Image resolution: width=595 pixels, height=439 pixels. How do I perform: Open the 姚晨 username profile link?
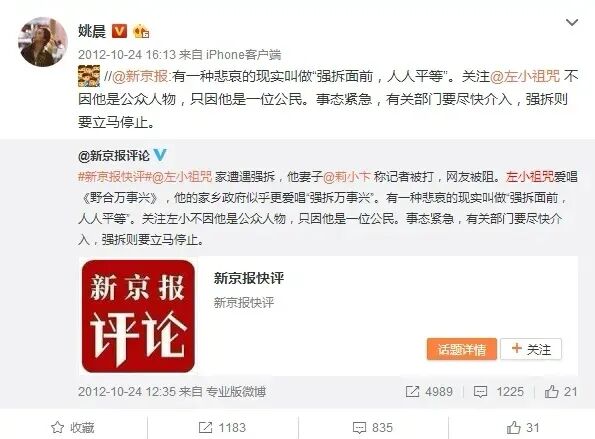[x=92, y=31]
